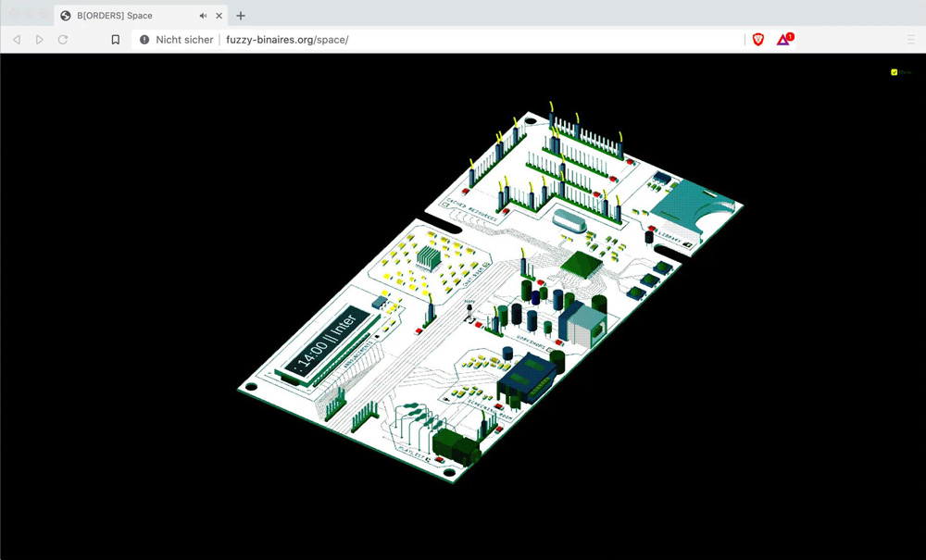Click the Brave shield icon in the toolbar

(x=757, y=39)
